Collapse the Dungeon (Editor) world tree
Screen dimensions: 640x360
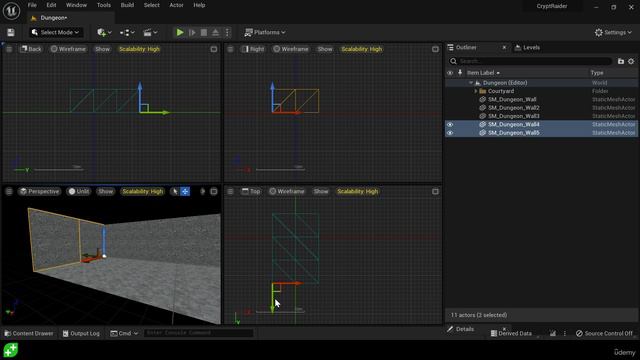471,83
